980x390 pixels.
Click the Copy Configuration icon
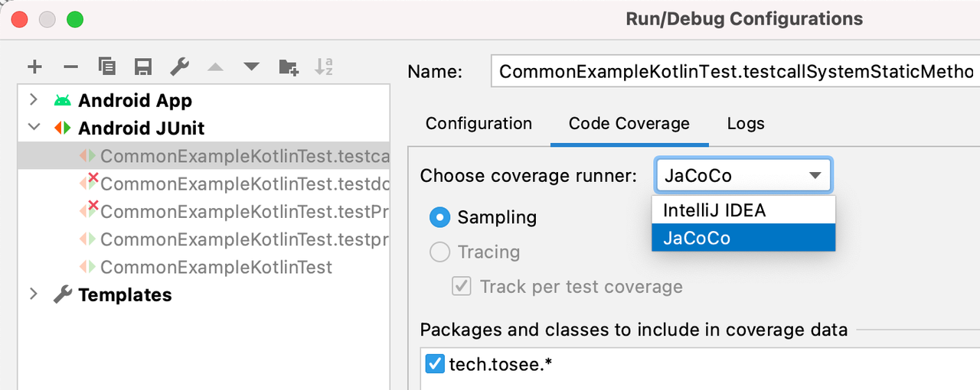(x=107, y=67)
